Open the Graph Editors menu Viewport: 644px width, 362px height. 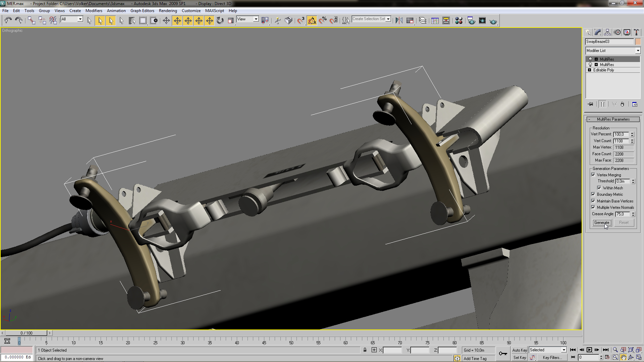click(x=142, y=11)
